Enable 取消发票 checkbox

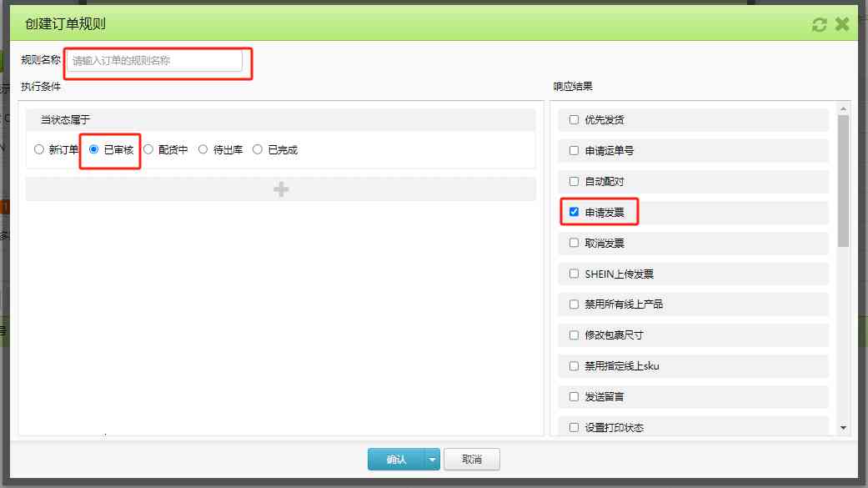point(574,243)
